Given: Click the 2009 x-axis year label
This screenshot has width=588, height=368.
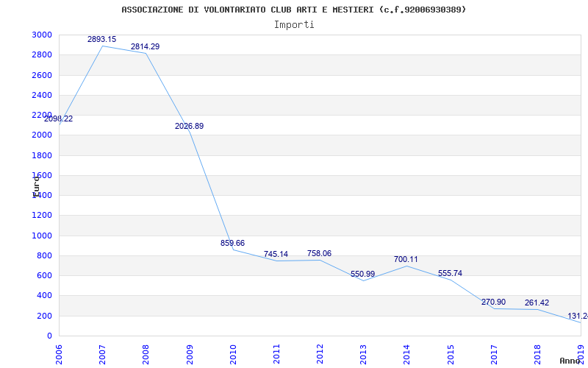Looking at the screenshot, I should pyautogui.click(x=190, y=354).
